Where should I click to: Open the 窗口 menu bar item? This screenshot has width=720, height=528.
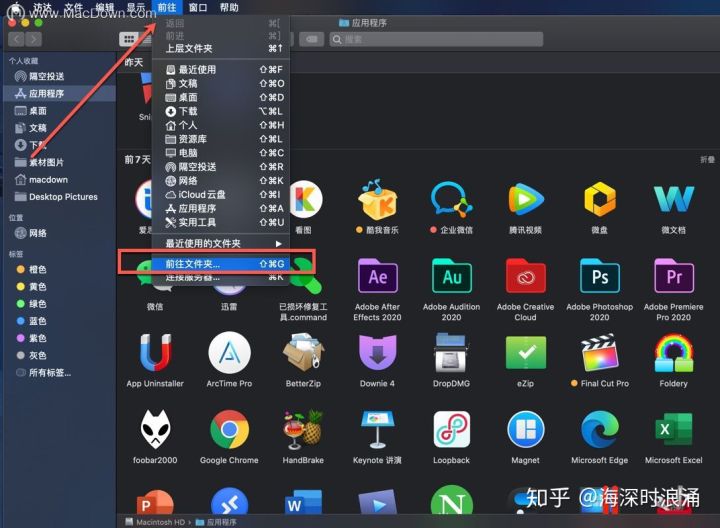pyautogui.click(x=198, y=8)
